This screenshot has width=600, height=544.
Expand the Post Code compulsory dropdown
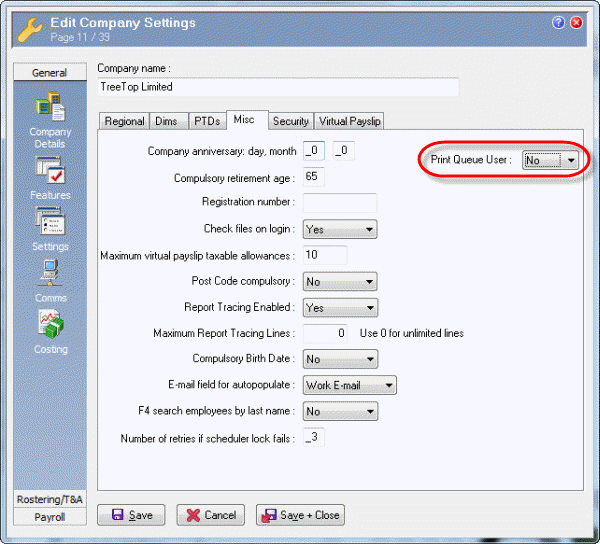340,282
